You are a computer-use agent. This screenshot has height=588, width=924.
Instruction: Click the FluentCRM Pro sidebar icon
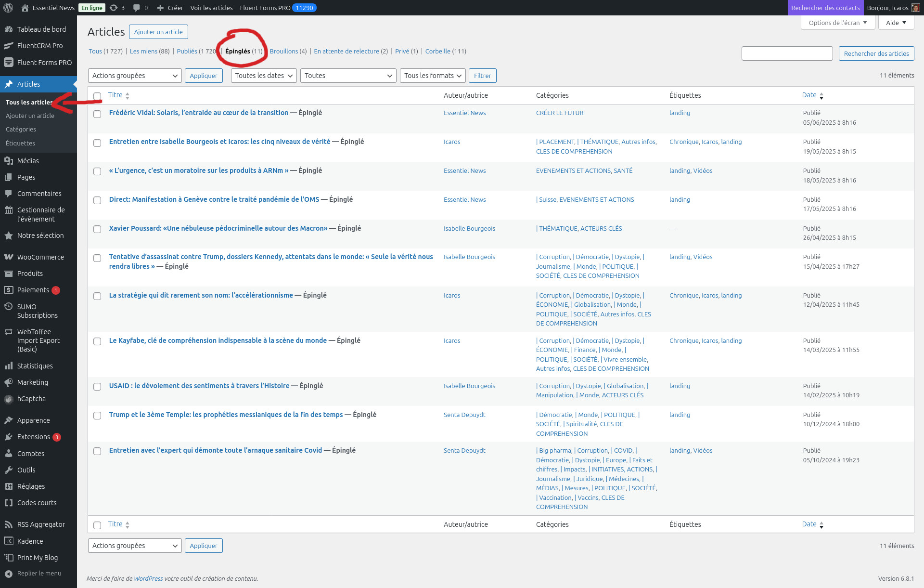tap(8, 46)
